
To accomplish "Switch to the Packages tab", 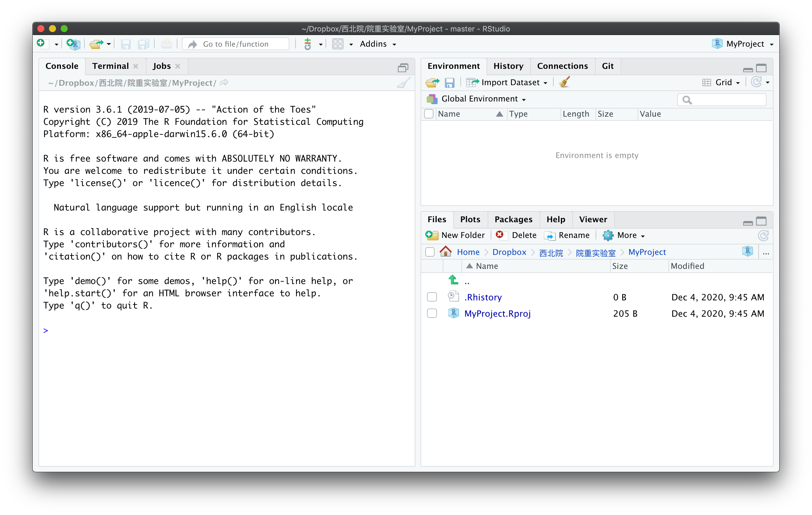I will tap(513, 220).
